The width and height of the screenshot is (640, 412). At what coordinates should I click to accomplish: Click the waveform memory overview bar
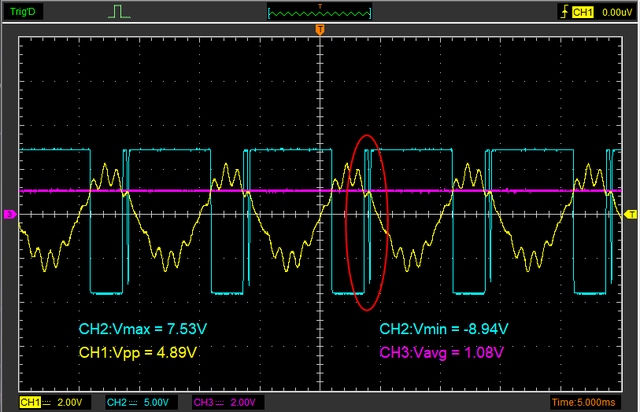click(x=319, y=12)
